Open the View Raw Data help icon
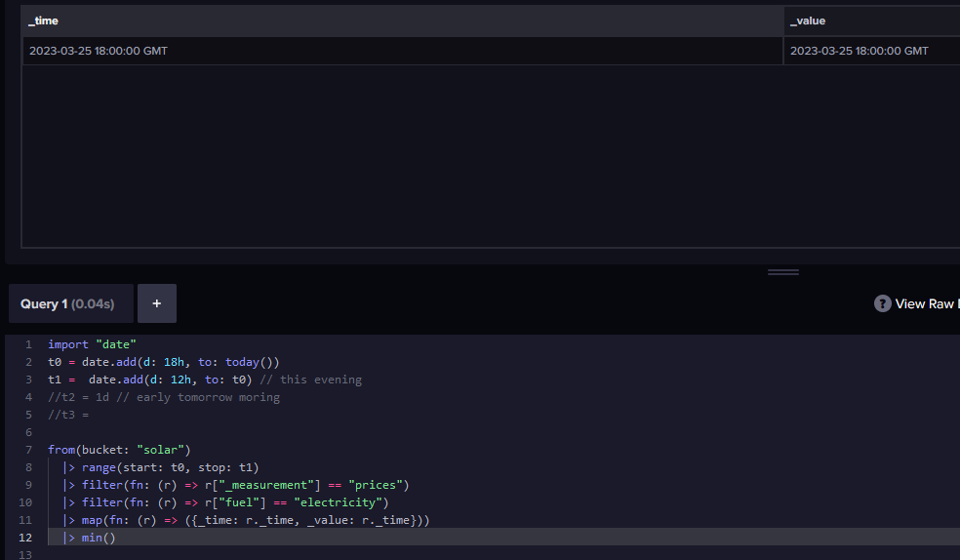960x560 pixels. 882,303
